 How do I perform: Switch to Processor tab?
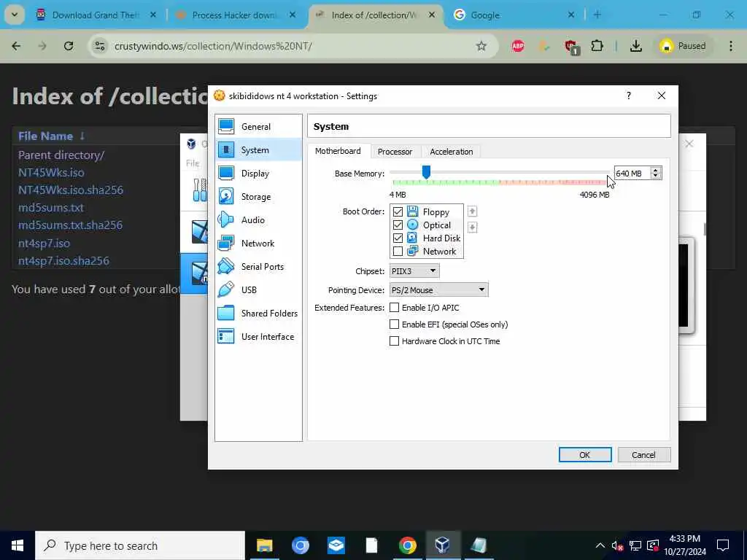point(395,152)
